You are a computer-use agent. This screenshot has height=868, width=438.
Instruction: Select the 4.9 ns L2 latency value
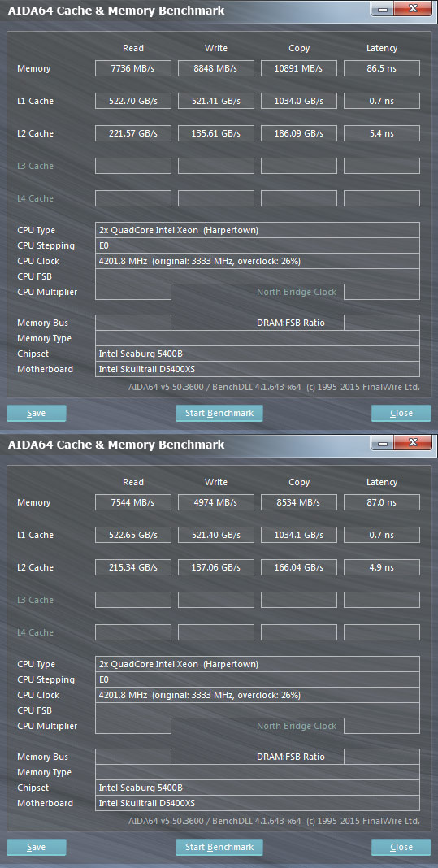pos(381,567)
